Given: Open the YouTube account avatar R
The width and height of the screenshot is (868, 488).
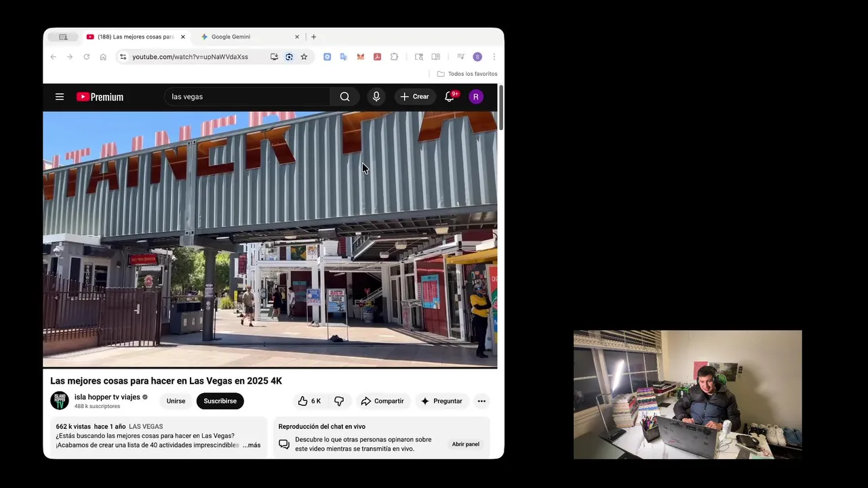Looking at the screenshot, I should (x=476, y=97).
